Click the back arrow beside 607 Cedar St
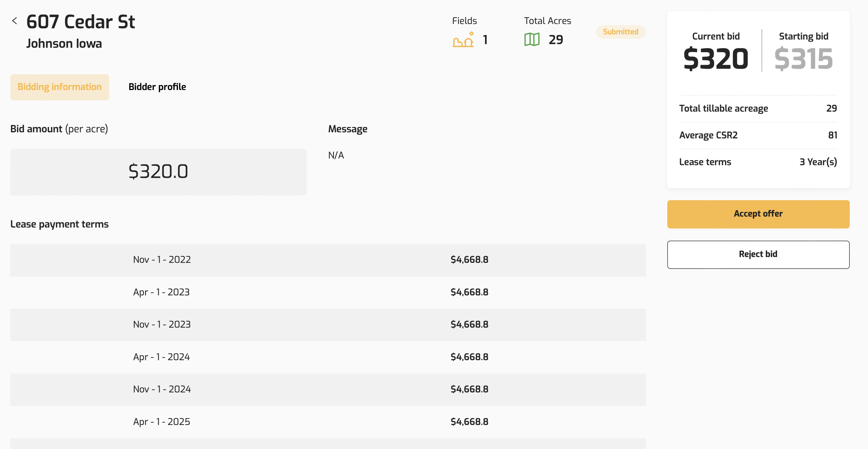Image resolution: width=868 pixels, height=449 pixels. (15, 21)
